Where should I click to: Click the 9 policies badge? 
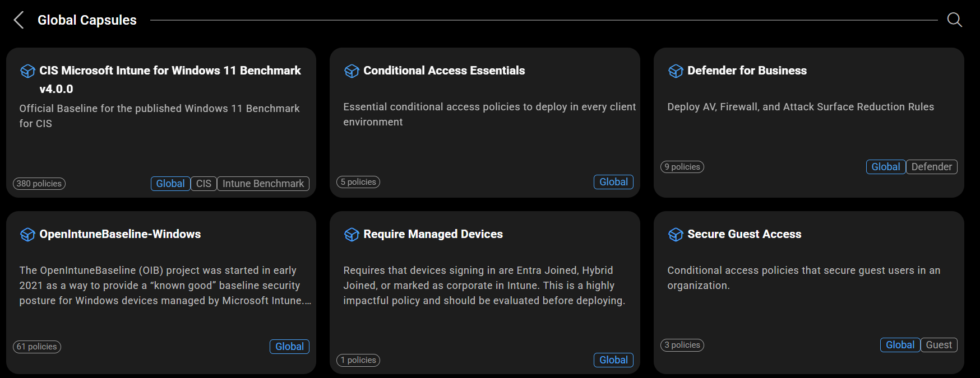click(x=682, y=167)
